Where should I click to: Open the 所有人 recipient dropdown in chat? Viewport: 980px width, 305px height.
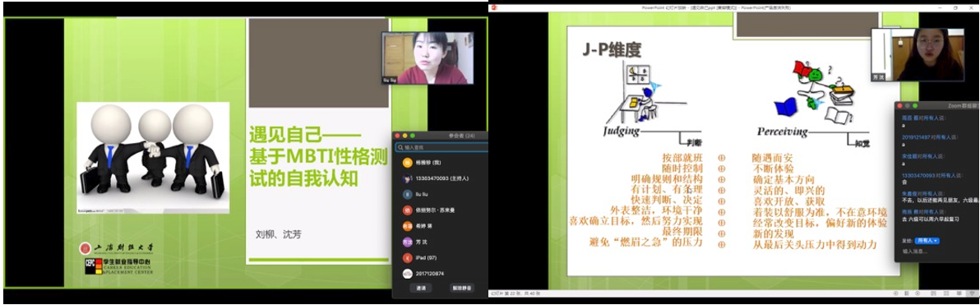[x=927, y=241]
